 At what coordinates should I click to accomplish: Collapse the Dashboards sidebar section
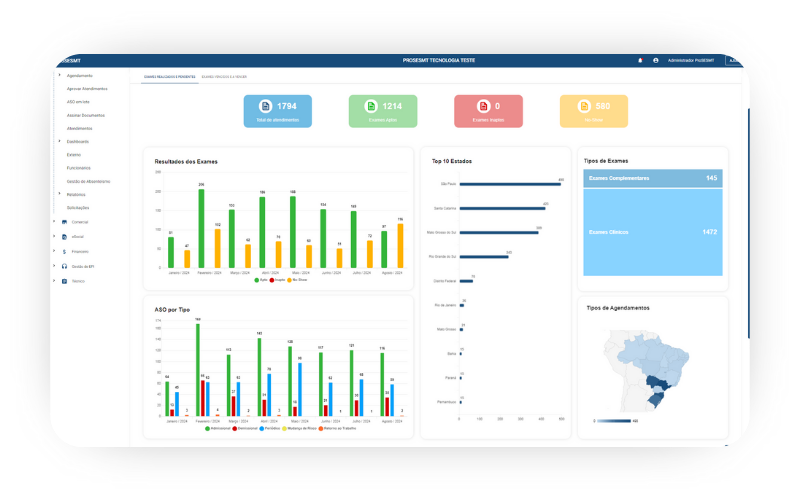coord(78,141)
